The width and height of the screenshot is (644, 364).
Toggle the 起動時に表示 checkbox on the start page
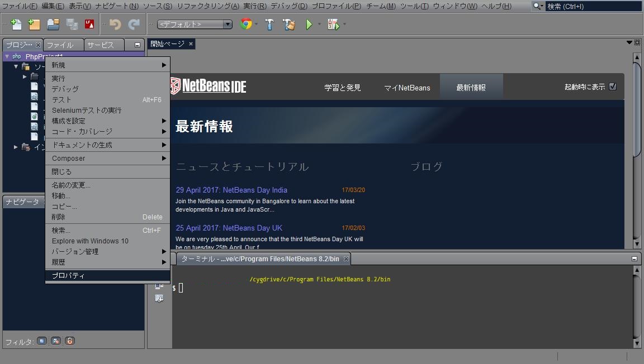point(613,87)
